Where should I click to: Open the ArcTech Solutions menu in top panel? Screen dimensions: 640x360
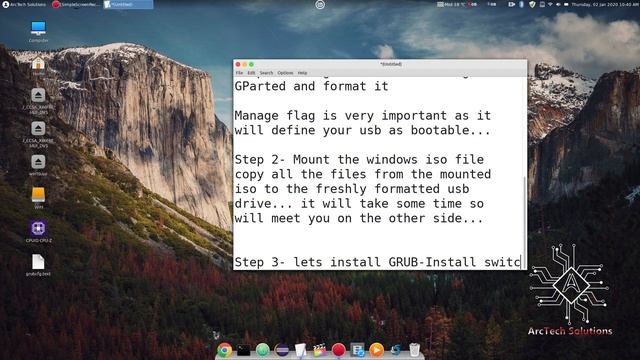coord(24,4)
